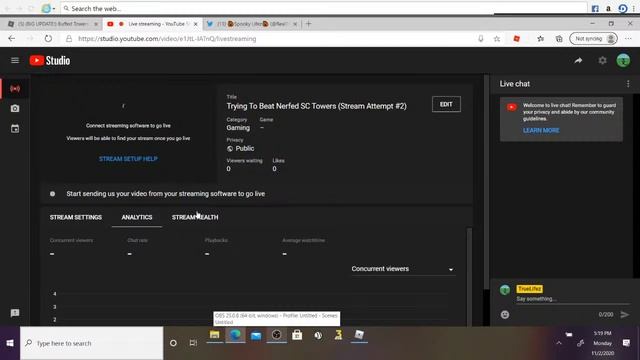Open Task View on the taskbar

pos(193,343)
